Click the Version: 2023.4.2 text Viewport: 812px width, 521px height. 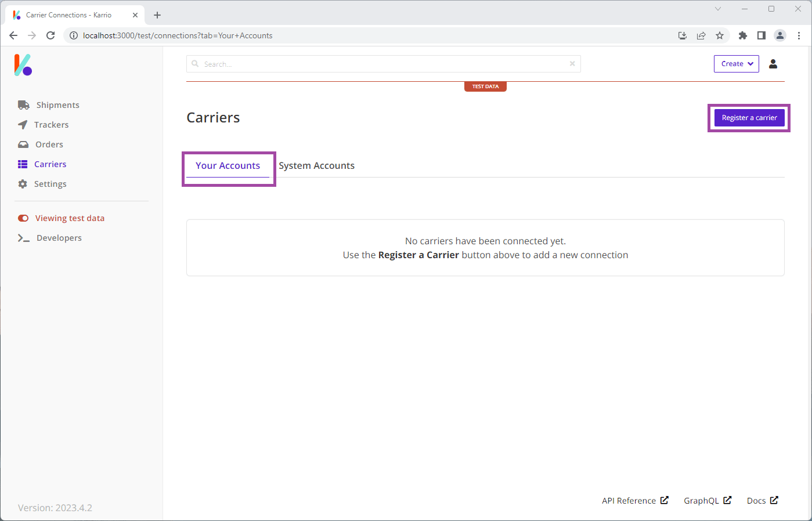pos(55,508)
